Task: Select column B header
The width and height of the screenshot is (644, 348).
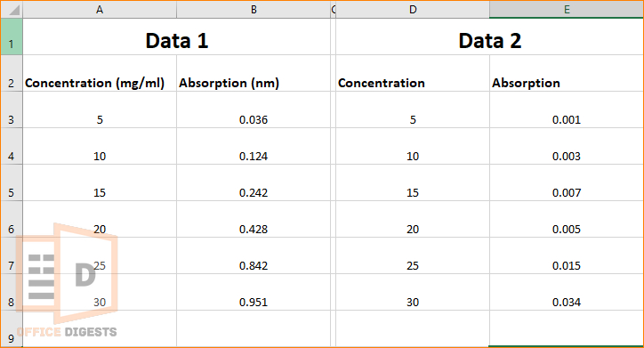Action: pyautogui.click(x=254, y=9)
